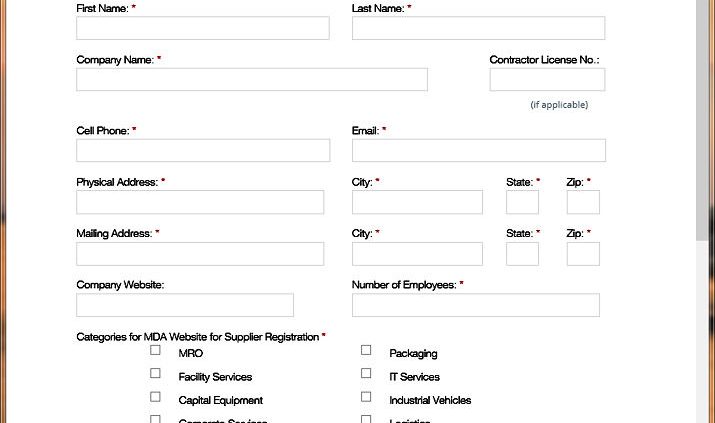Select the State box for Physical Address
The width and height of the screenshot is (715, 423).
click(522, 202)
